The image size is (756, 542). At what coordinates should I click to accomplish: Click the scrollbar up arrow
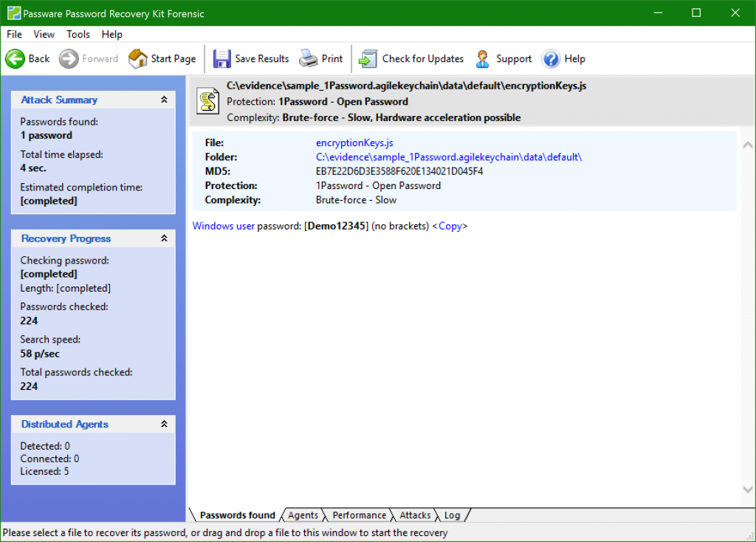tap(747, 145)
